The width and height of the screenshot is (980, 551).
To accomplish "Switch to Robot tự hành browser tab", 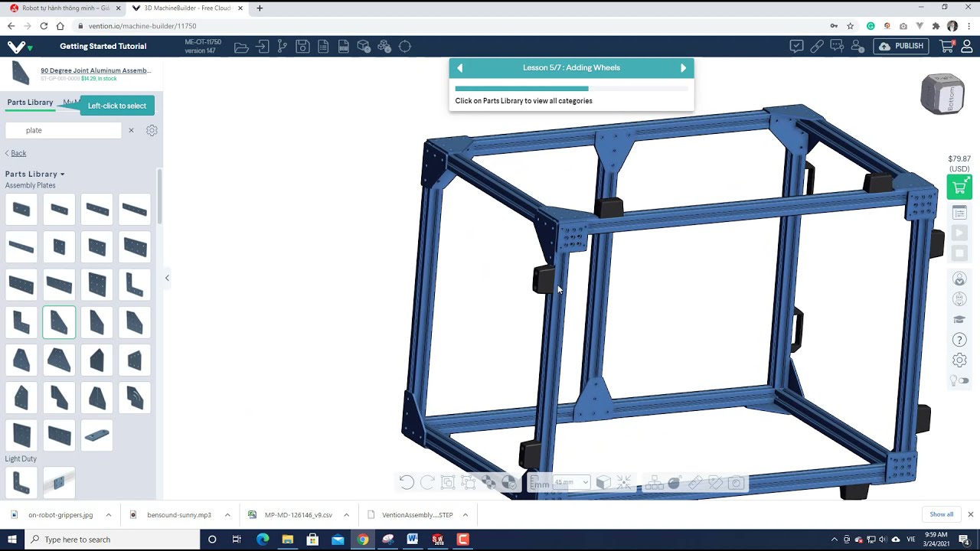I will (x=65, y=8).
